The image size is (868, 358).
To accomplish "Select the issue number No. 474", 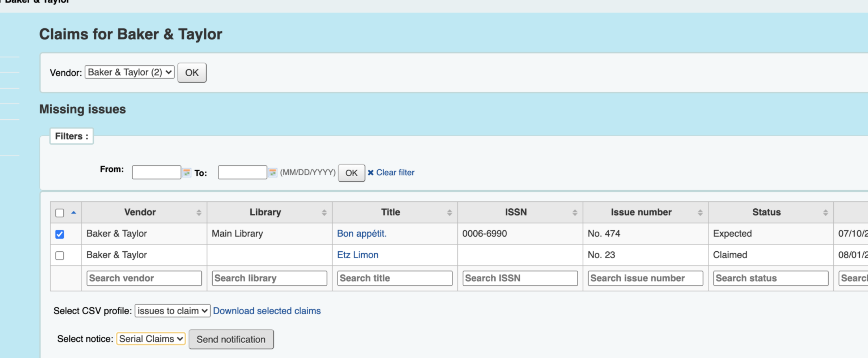I will (x=604, y=234).
